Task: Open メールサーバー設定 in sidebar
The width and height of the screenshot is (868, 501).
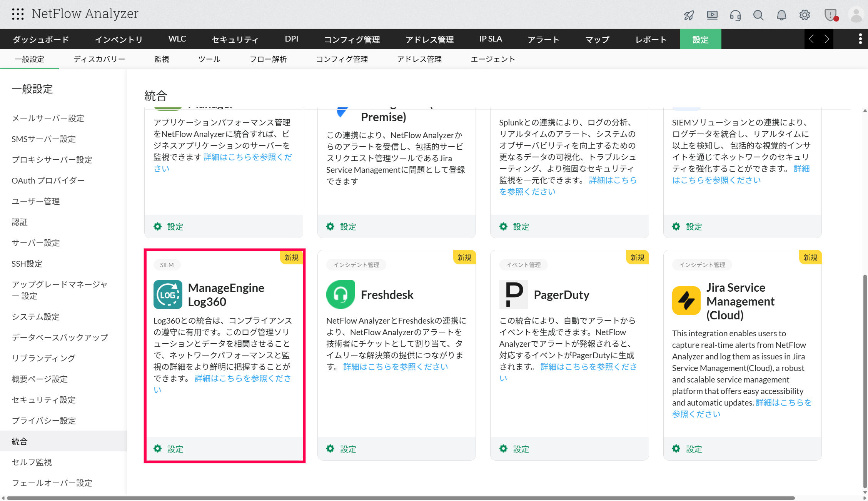Action: point(48,118)
